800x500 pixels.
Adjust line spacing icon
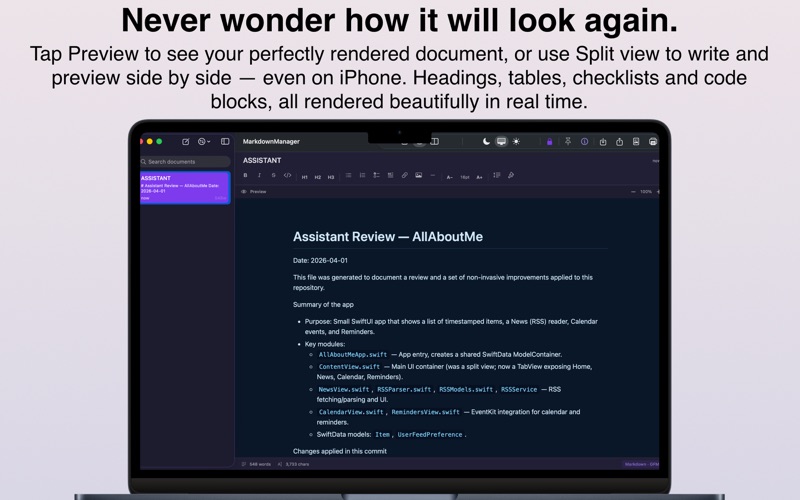tap(497, 176)
